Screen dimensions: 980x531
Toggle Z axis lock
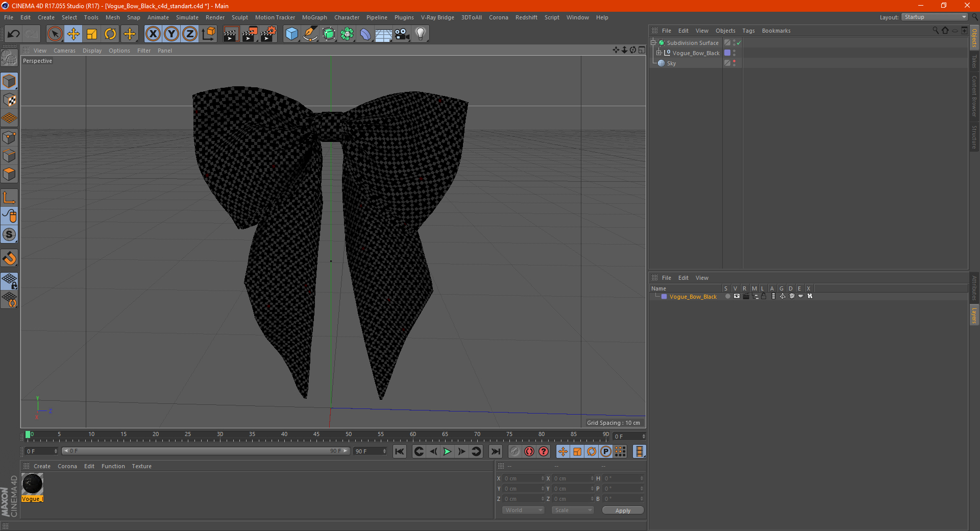coord(190,34)
